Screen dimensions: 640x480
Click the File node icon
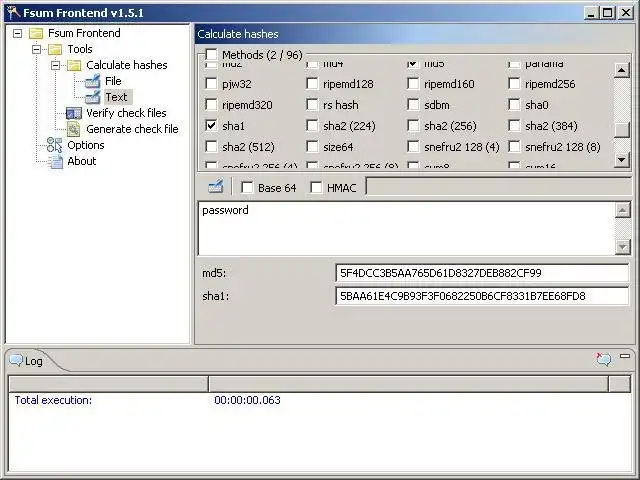click(93, 81)
